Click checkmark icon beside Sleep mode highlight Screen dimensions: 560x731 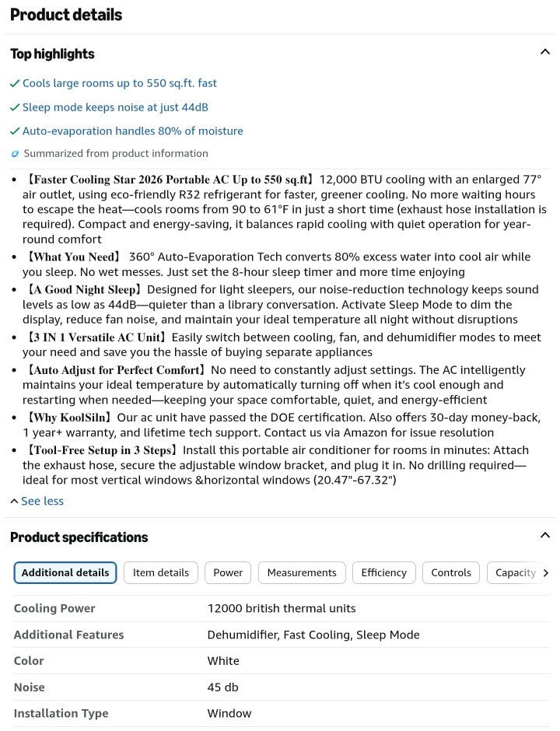(x=15, y=107)
